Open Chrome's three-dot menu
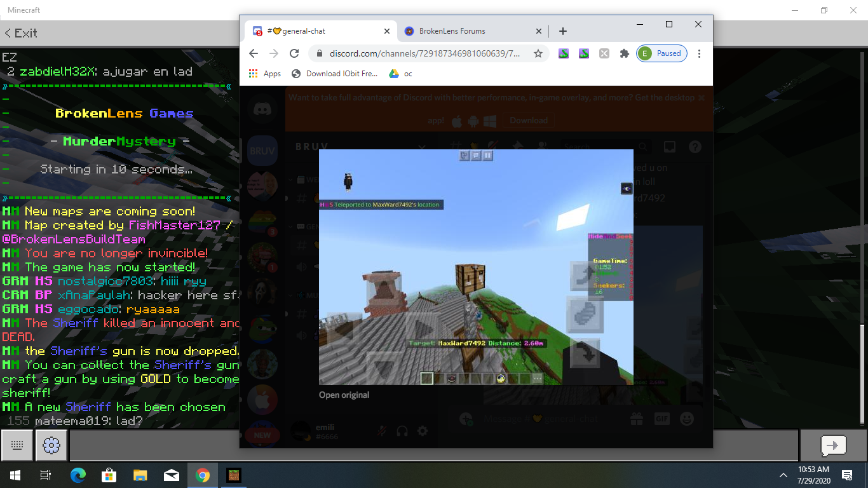 (x=699, y=53)
